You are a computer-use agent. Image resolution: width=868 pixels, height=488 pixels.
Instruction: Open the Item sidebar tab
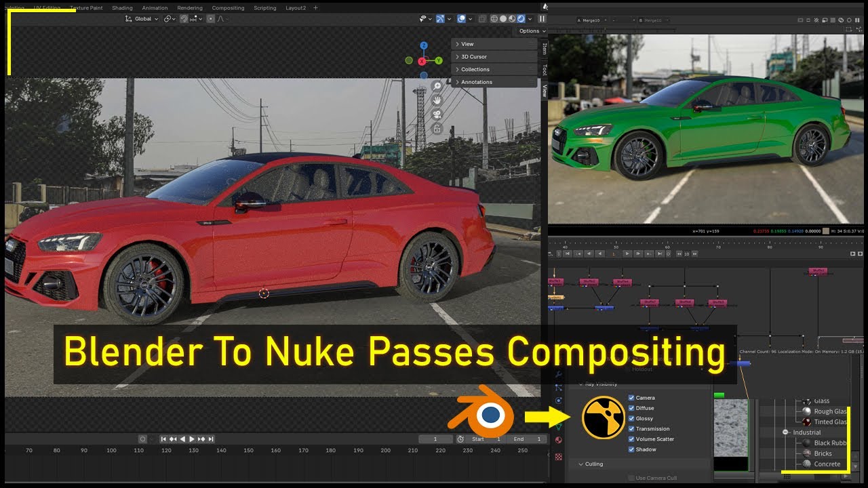point(544,48)
